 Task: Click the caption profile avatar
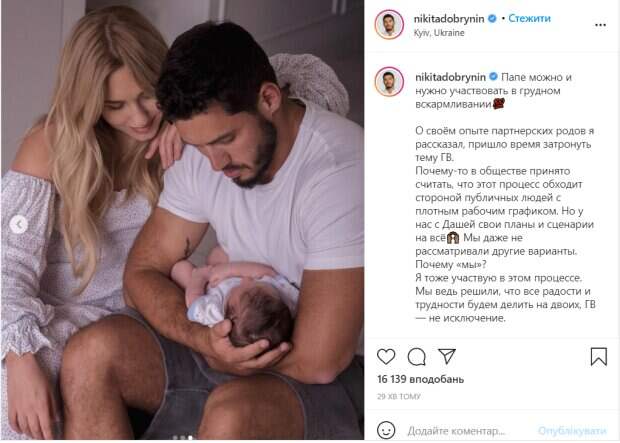pyautogui.click(x=389, y=82)
